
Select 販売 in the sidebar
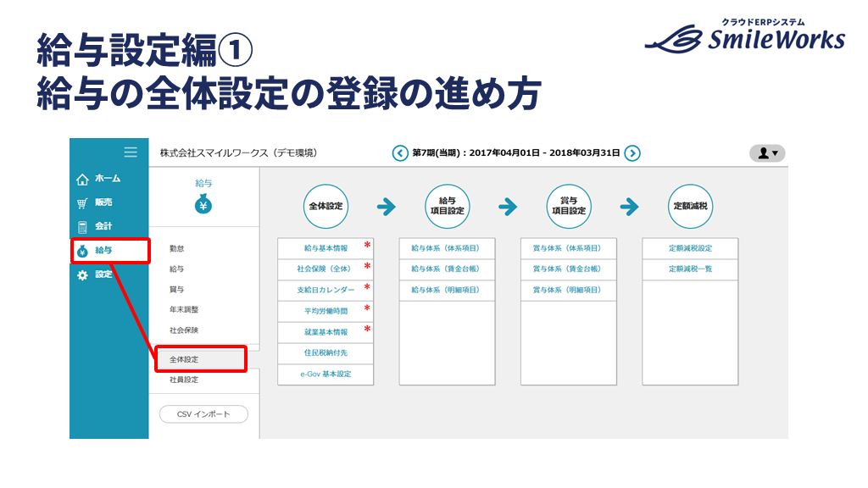click(x=103, y=202)
